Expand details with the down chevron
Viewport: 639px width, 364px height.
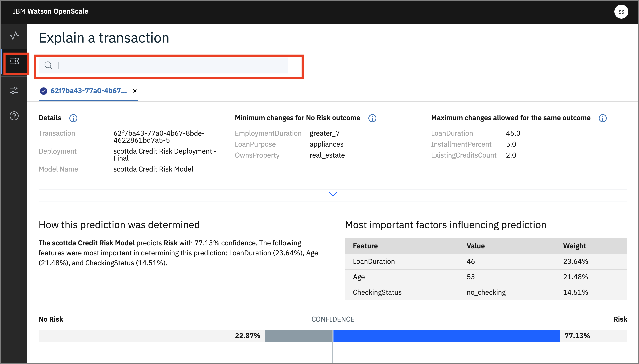pos(333,194)
